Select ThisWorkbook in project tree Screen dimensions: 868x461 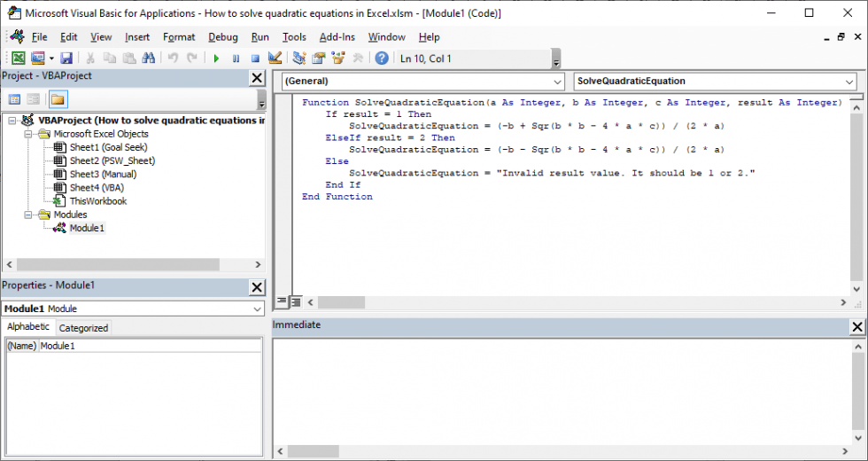(98, 201)
